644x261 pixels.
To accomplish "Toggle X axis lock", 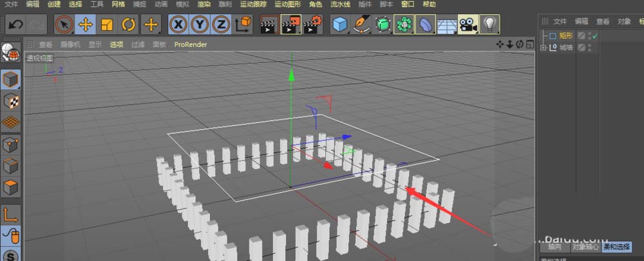I will pyautogui.click(x=178, y=25).
